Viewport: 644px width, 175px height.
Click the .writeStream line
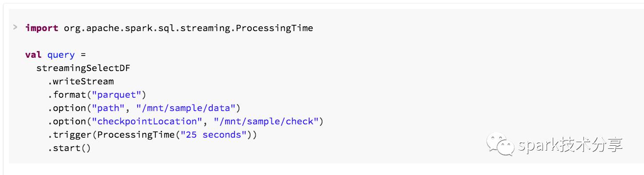(81, 82)
